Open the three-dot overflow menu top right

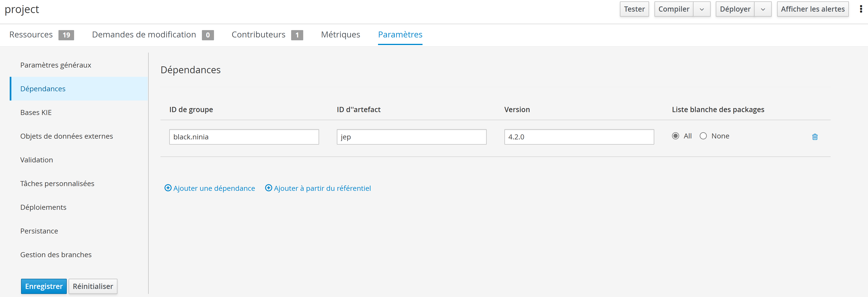pyautogui.click(x=861, y=9)
